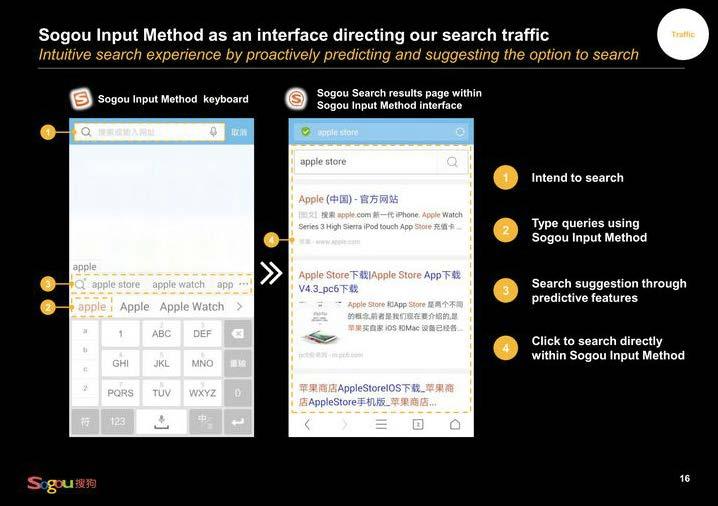Viewport: 718px width, 506px height.
Task: Click the pc6 result thumbnail image
Action: 320,323
